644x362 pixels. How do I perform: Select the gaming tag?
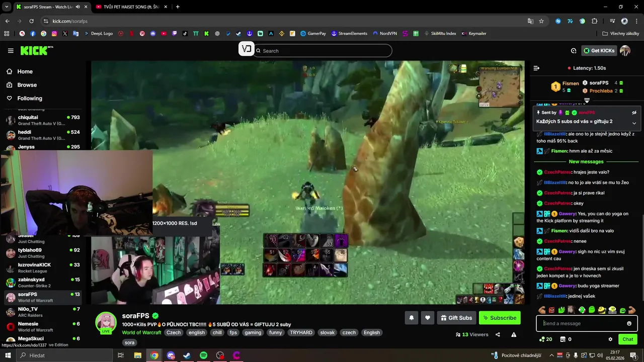[x=253, y=332]
